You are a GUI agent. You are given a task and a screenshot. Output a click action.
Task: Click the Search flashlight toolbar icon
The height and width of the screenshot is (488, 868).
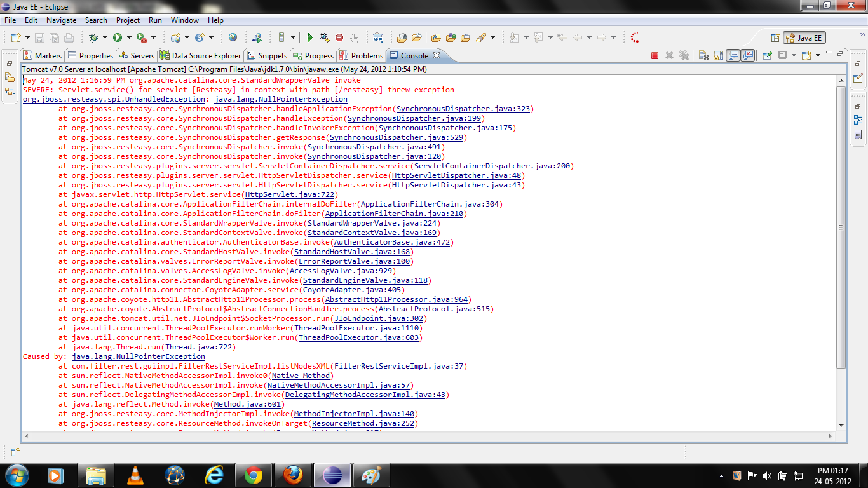click(481, 37)
